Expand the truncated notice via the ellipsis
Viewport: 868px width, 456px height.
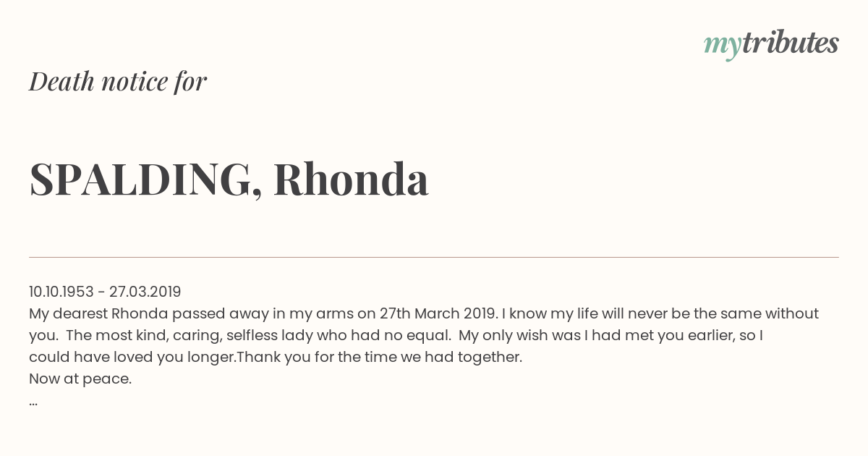(x=33, y=401)
